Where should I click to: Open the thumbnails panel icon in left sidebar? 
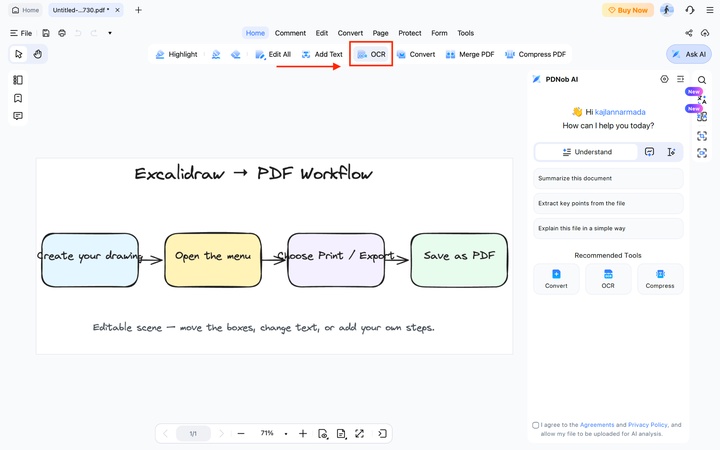[x=18, y=80]
